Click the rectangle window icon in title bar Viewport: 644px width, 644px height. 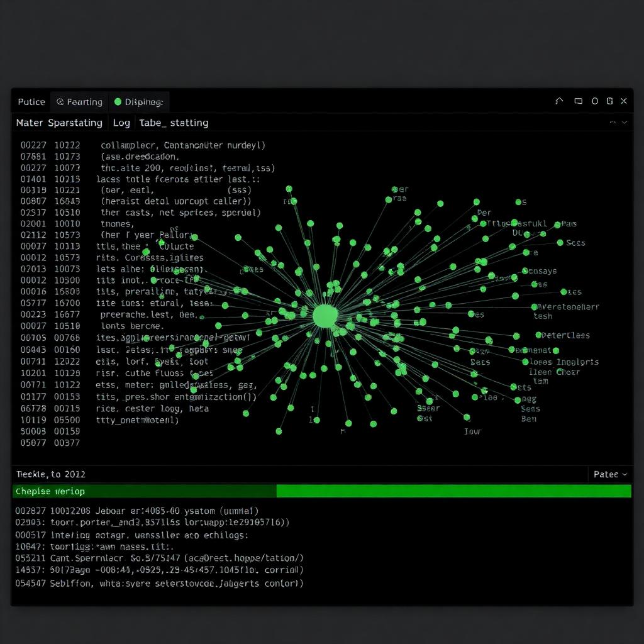coord(579,101)
